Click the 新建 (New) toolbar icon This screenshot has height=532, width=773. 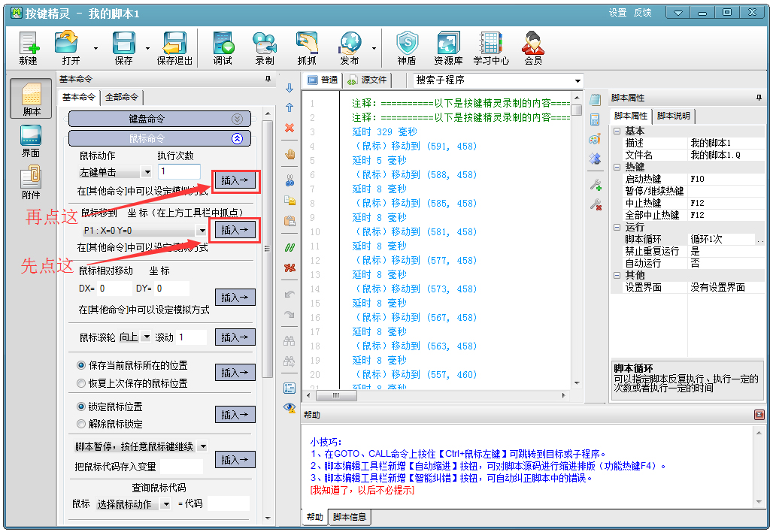pyautogui.click(x=29, y=48)
